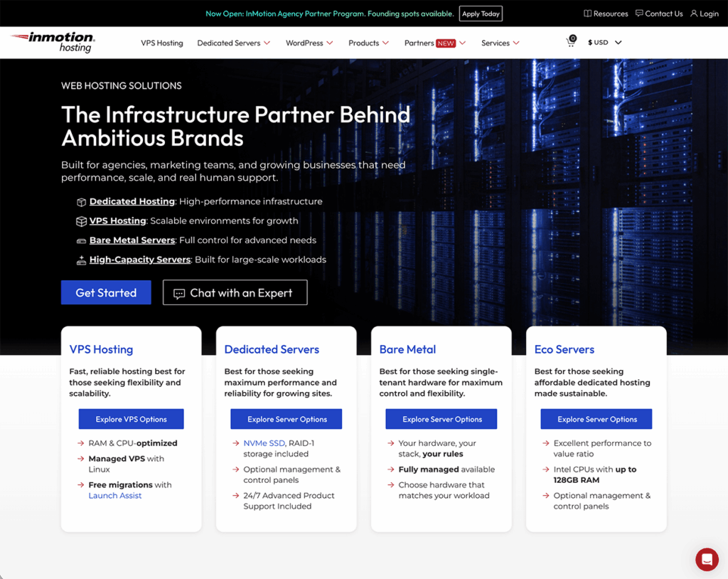Click arrow icon beside Excellent performance bullet

[x=546, y=443]
